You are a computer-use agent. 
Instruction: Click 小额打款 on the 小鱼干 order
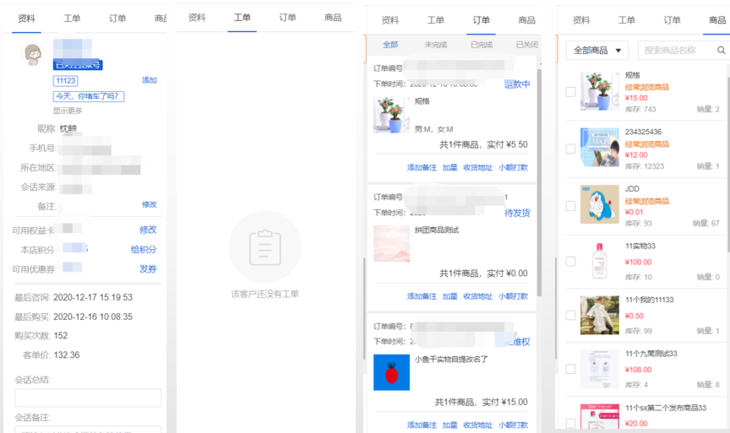[513, 425]
